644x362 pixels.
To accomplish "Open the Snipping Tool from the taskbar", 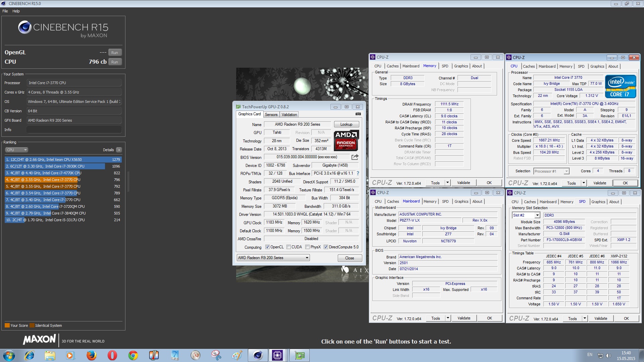I will 216,355.
